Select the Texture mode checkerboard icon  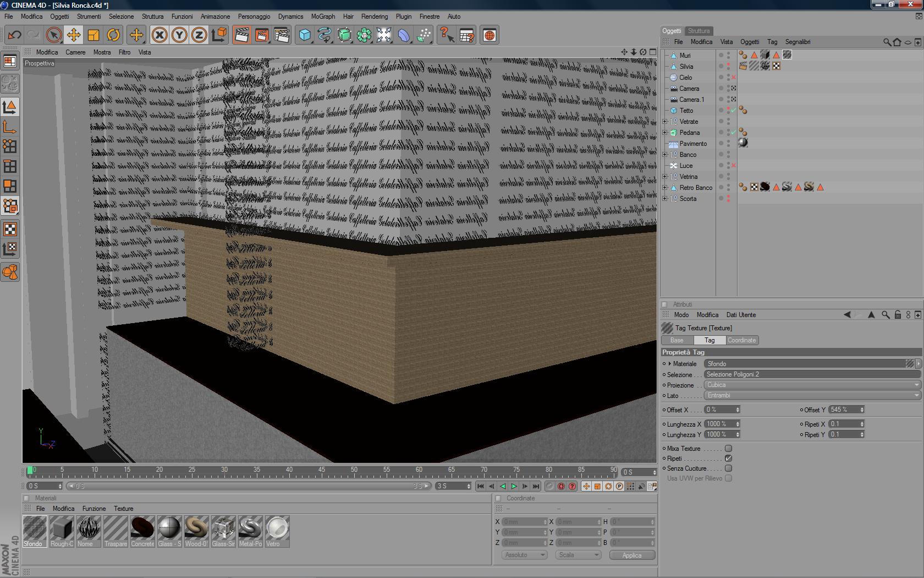[10, 229]
